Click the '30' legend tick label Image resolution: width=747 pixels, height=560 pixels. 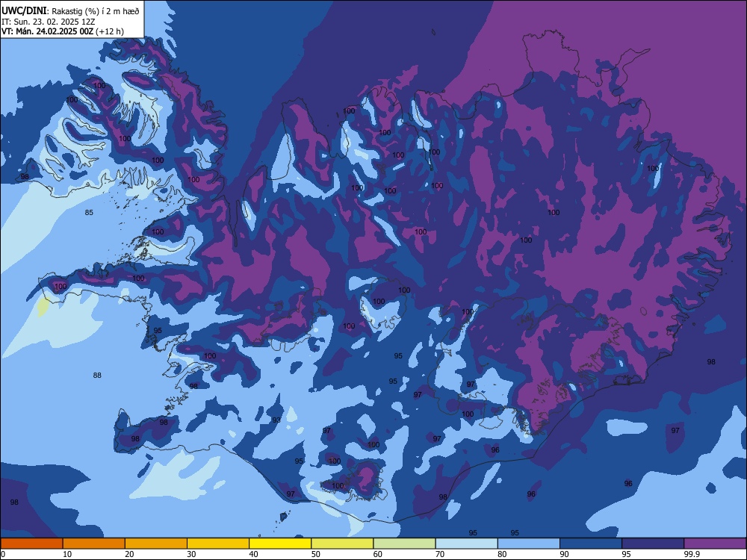[191, 554]
